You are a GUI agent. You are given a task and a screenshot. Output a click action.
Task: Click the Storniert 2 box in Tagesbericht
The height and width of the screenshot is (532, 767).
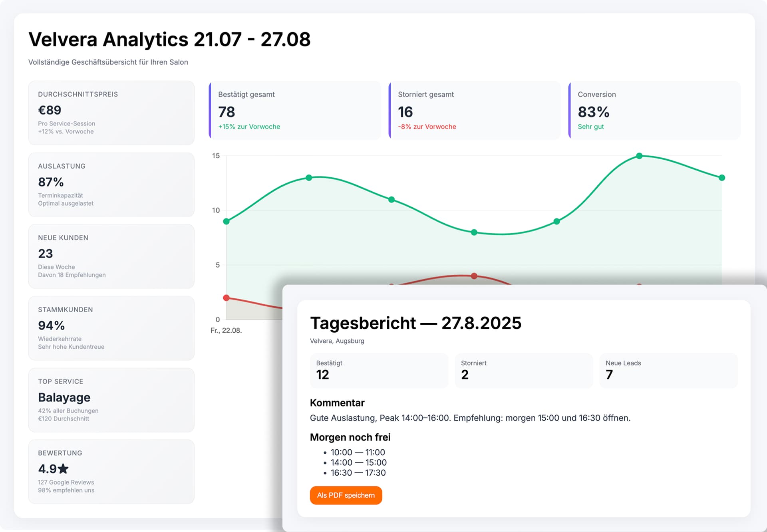coord(523,370)
